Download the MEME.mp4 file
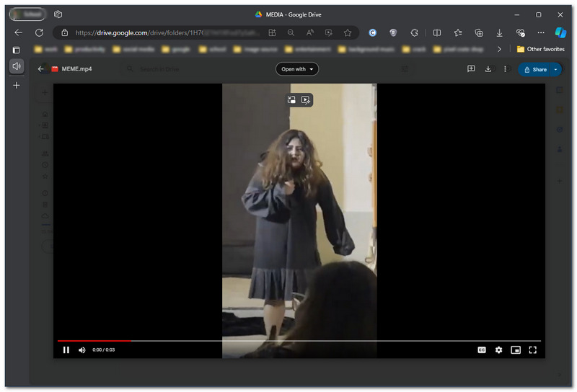Viewport: 577px width, 392px height. [488, 69]
